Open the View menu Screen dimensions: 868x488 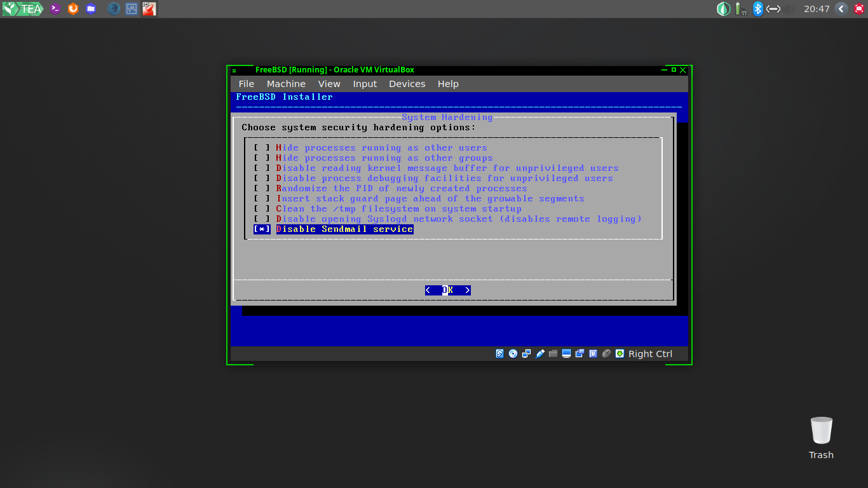[329, 84]
